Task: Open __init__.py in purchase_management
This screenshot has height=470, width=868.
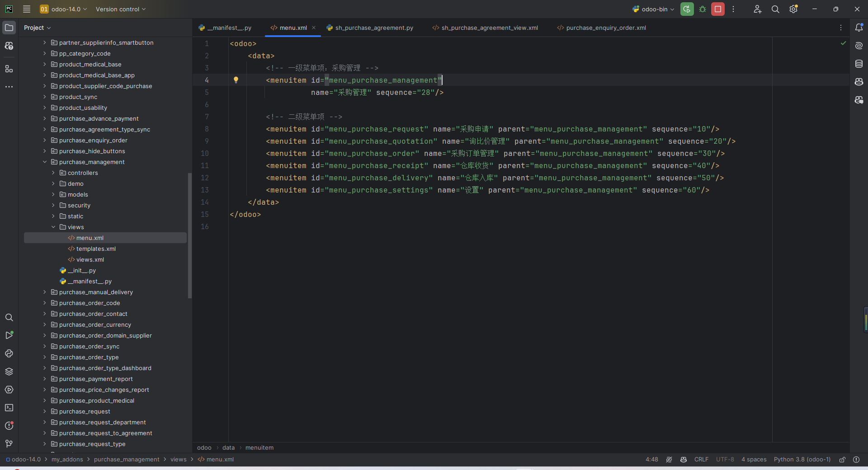Action: (x=81, y=270)
